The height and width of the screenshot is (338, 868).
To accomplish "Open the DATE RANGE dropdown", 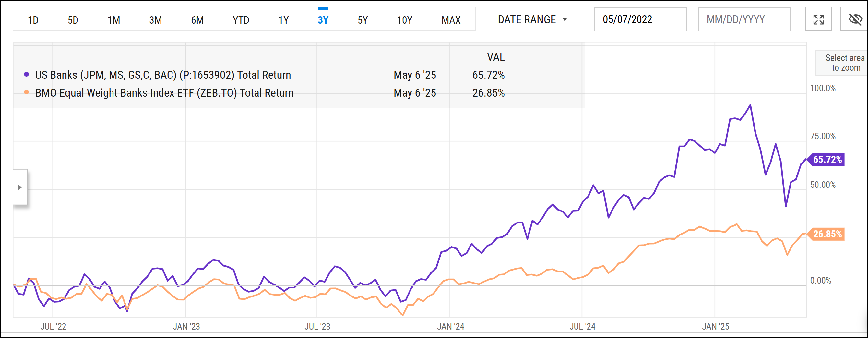I will coord(532,19).
